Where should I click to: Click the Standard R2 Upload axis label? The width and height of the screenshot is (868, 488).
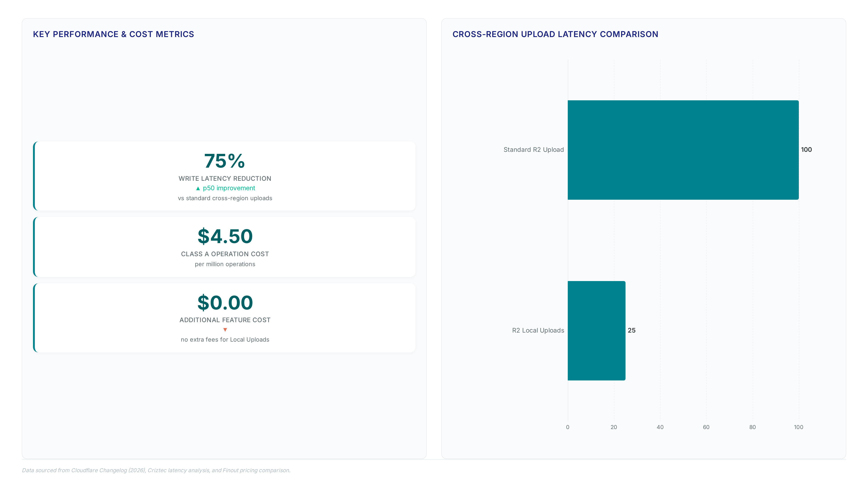click(x=533, y=150)
